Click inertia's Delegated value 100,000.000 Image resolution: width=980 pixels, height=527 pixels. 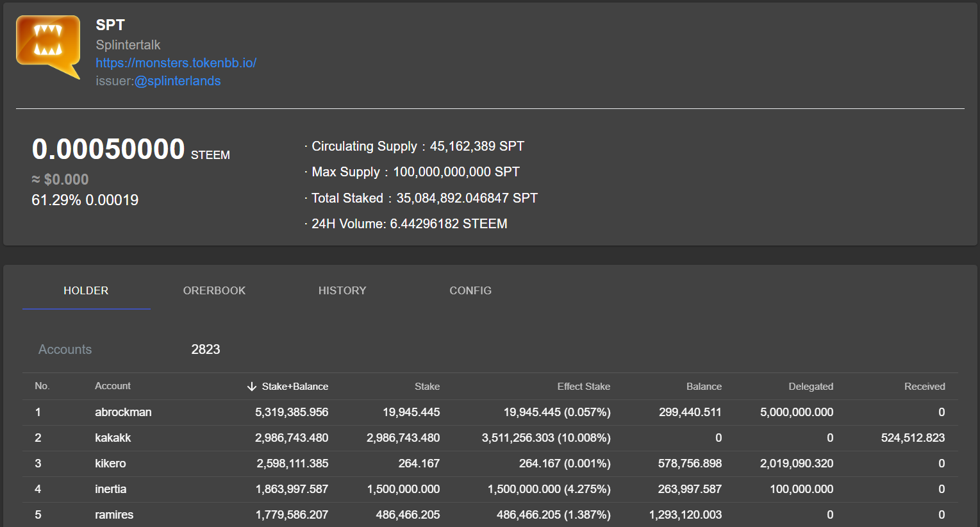(x=802, y=489)
